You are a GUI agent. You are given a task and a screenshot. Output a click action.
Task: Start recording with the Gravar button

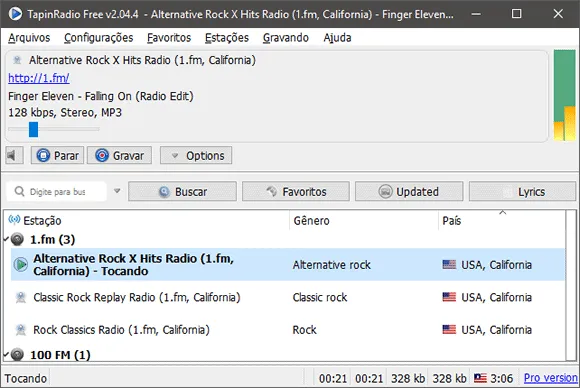119,155
